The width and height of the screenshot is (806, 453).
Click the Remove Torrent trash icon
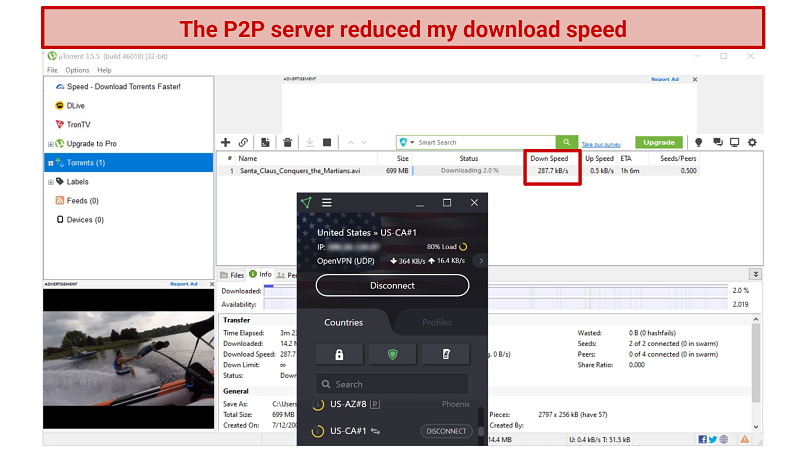[x=287, y=142]
